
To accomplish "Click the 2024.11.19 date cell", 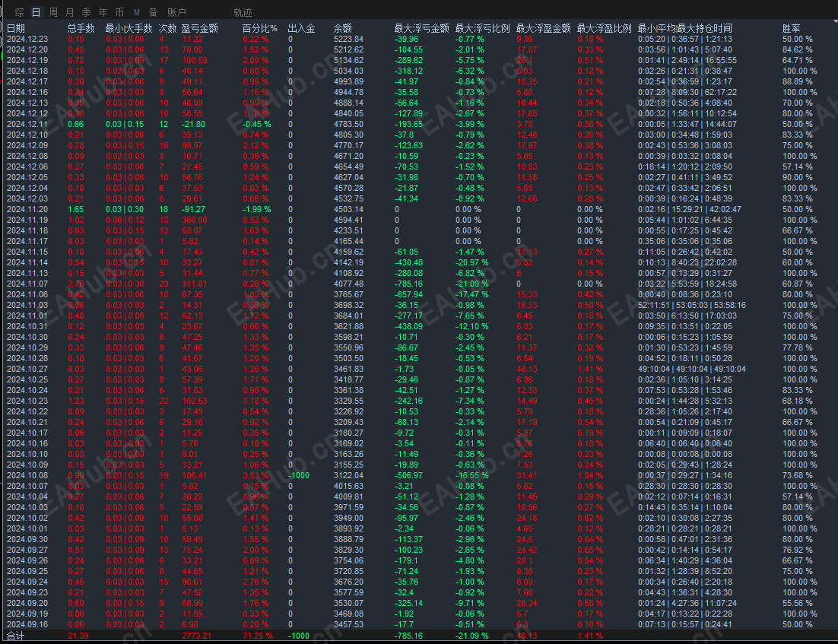I will tap(27, 220).
